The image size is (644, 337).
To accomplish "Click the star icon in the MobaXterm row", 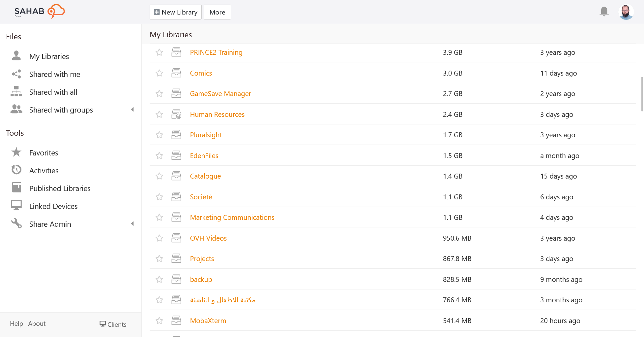I will pyautogui.click(x=159, y=320).
